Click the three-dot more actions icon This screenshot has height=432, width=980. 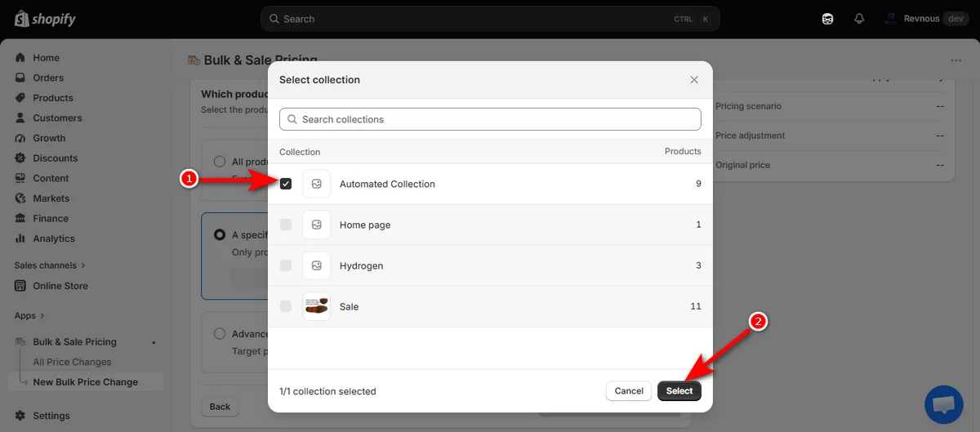click(x=955, y=60)
